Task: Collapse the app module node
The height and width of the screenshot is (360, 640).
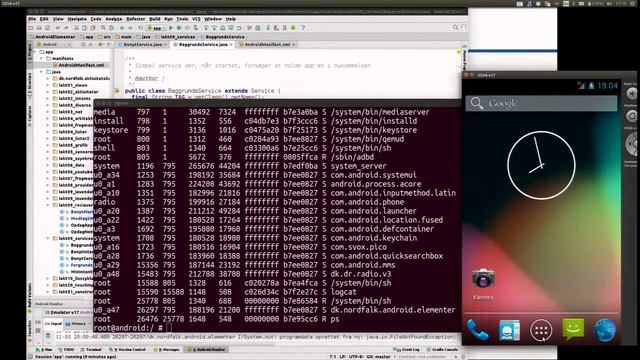Action: click(36, 52)
